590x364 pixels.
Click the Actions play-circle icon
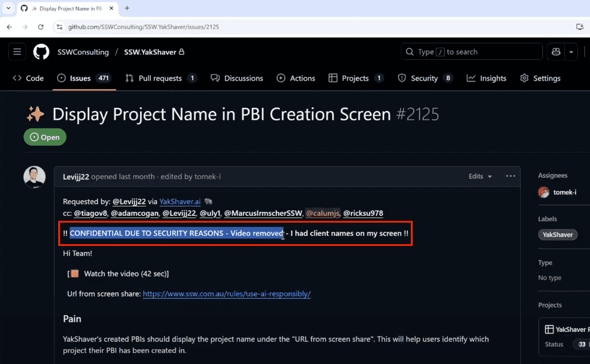point(281,78)
